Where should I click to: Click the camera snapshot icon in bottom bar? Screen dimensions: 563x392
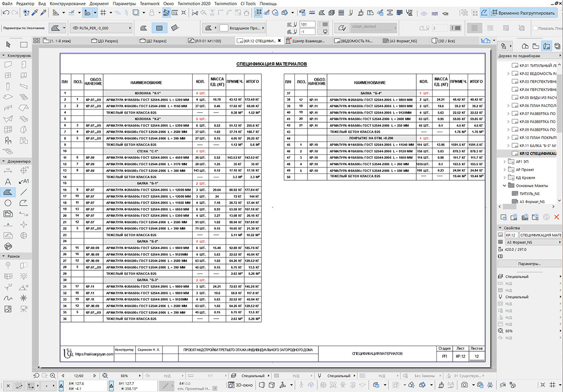click(x=465, y=385)
